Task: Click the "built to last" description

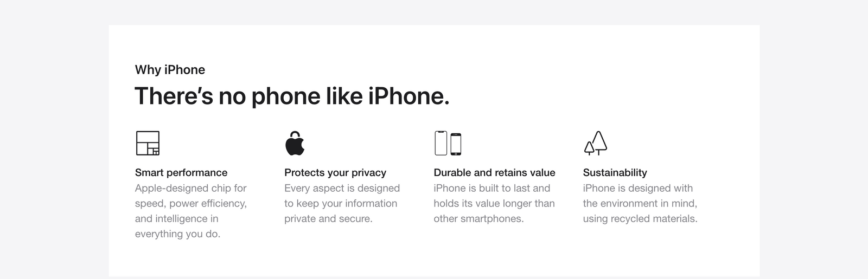Action: click(492, 189)
